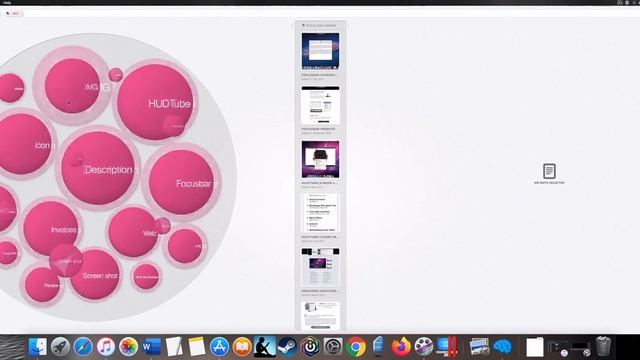
Task: Open the Focusbar website note thumbnail
Action: (x=320, y=105)
